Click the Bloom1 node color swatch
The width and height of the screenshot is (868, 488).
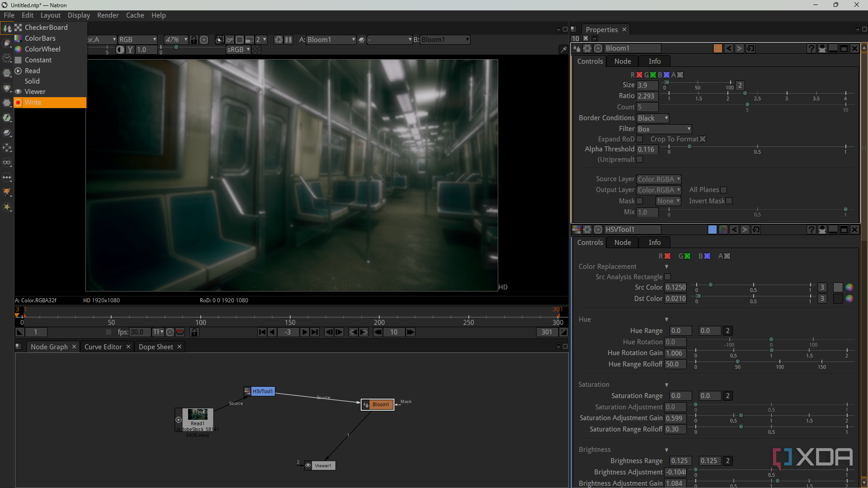[717, 48]
